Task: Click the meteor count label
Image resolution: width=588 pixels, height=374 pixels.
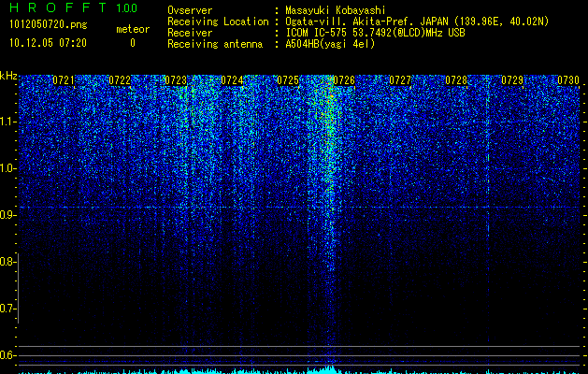Action: (x=133, y=29)
